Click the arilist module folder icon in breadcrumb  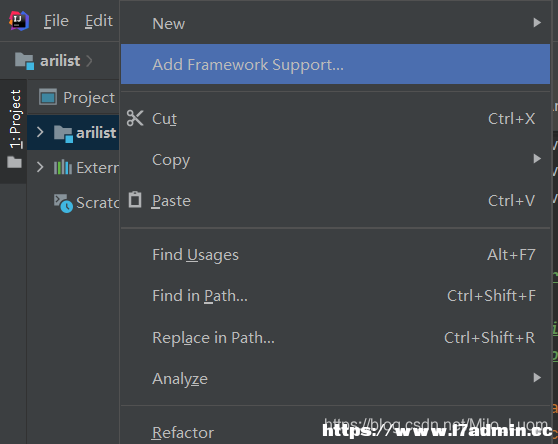point(25,61)
